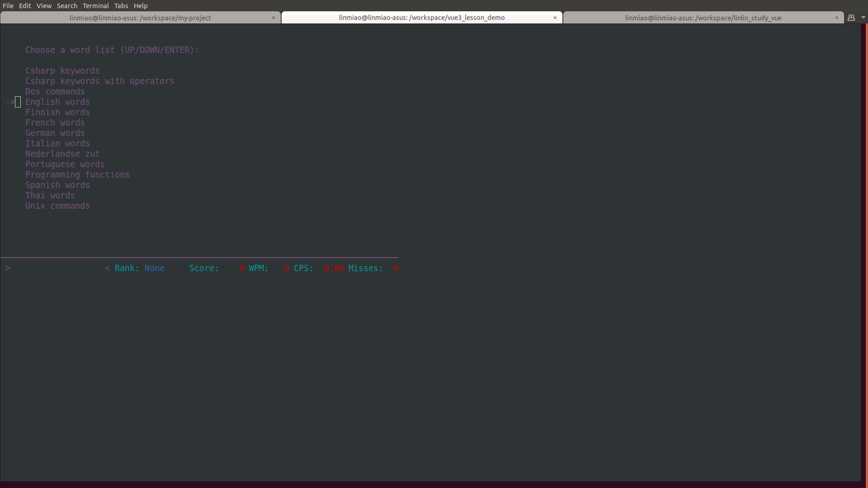Open the View menu
Viewport: 868px width, 488px height.
tap(44, 6)
